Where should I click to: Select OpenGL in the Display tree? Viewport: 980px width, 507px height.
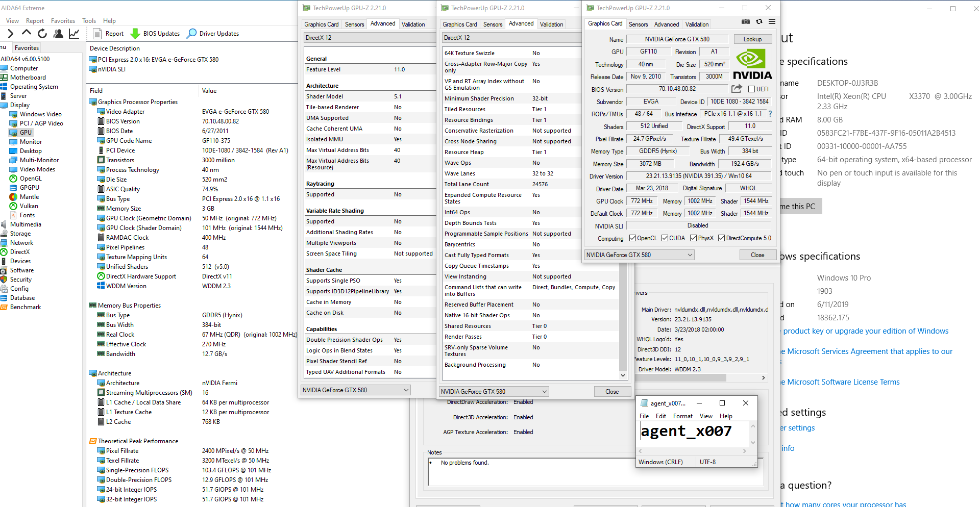point(31,179)
